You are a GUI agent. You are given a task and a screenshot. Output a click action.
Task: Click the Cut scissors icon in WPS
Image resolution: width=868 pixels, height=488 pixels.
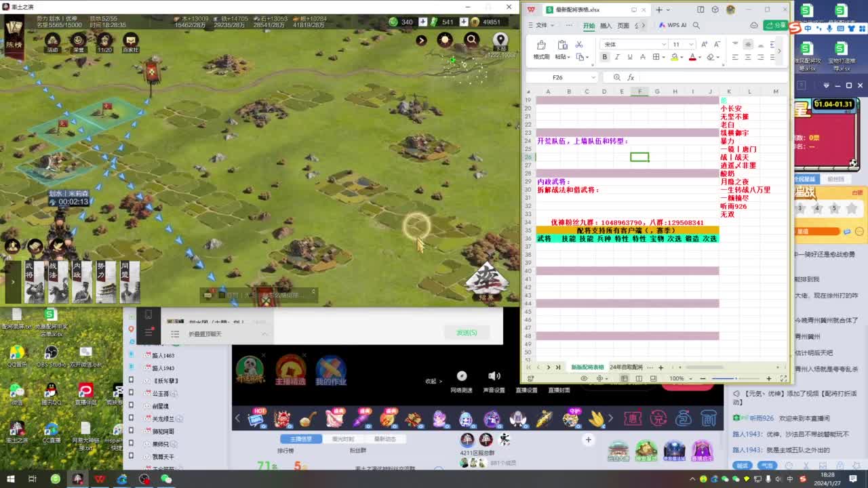point(579,44)
